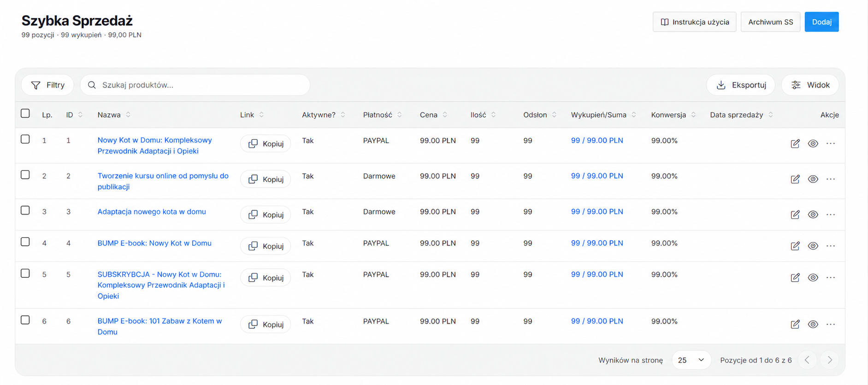
Task: Click the blue Dodaj button
Action: pyautogui.click(x=821, y=22)
